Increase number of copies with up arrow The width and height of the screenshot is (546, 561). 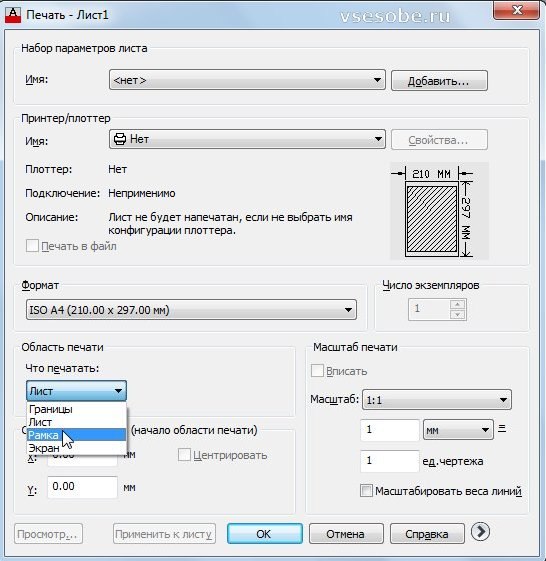pos(457,304)
